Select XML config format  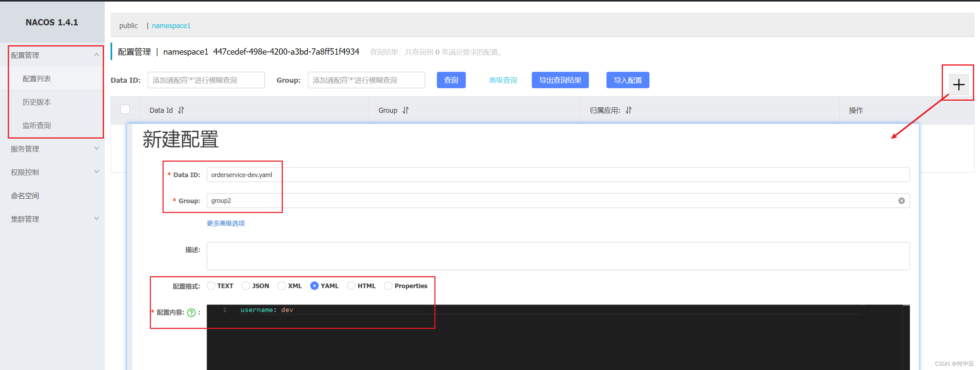(x=282, y=286)
